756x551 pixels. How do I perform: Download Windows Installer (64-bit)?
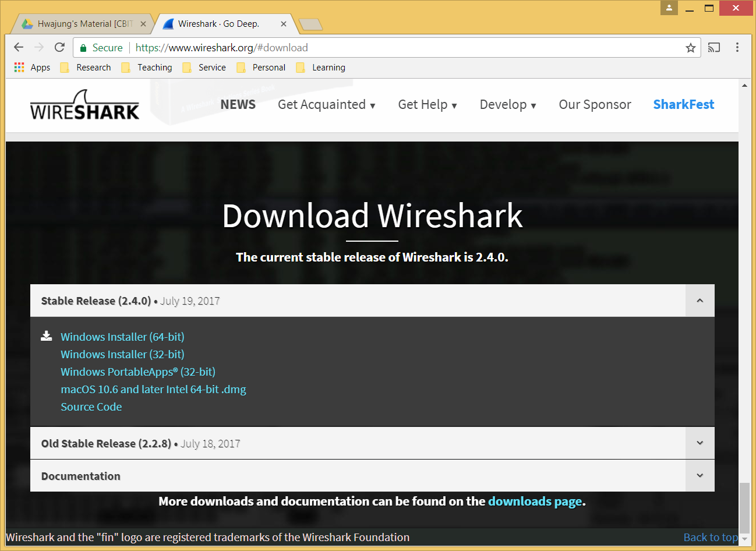pyautogui.click(x=122, y=337)
